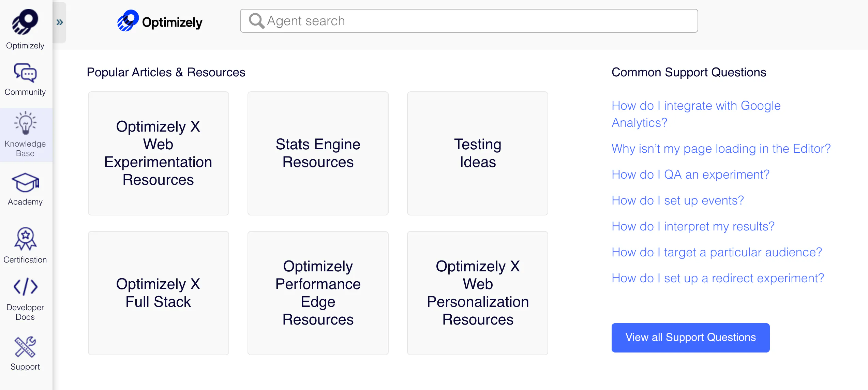
Task: Open 'How do I QA an experiment?' link
Action: point(690,175)
